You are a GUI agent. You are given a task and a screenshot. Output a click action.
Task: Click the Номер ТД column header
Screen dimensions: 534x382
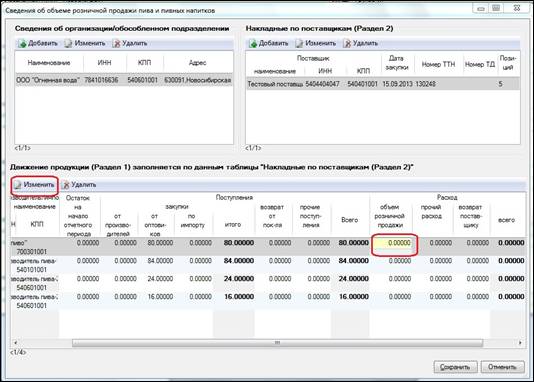[x=480, y=64]
